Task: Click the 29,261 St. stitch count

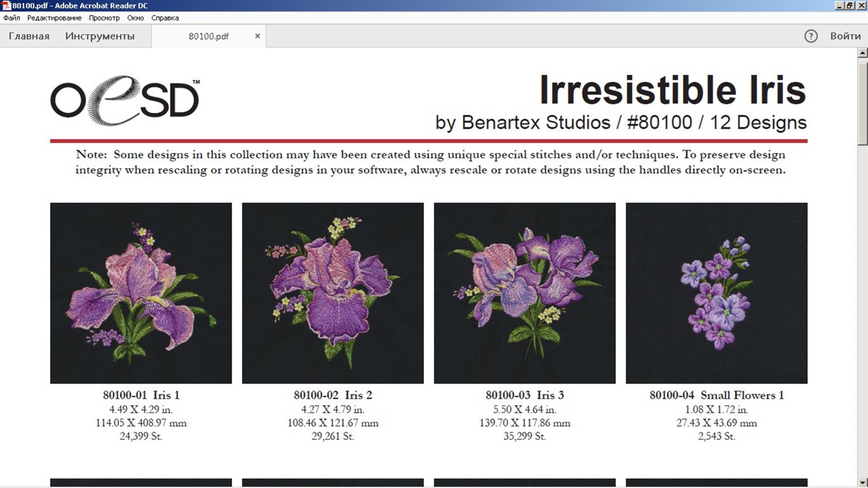Action: point(333,436)
